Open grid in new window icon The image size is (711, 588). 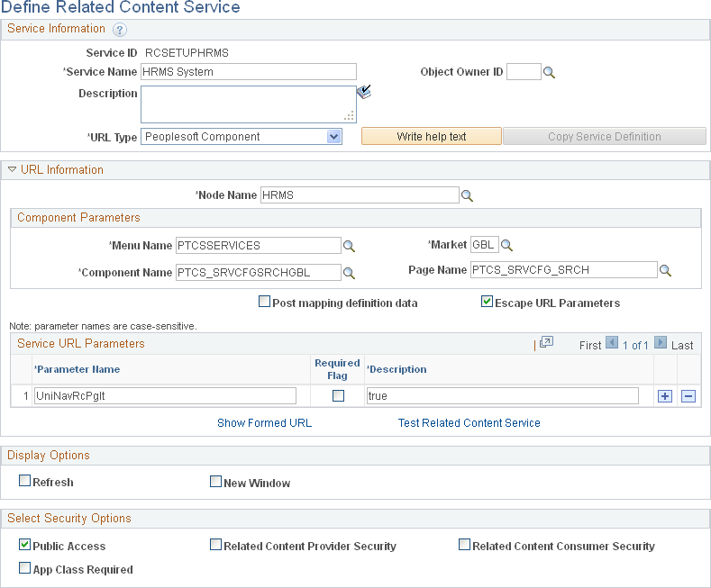click(x=546, y=343)
